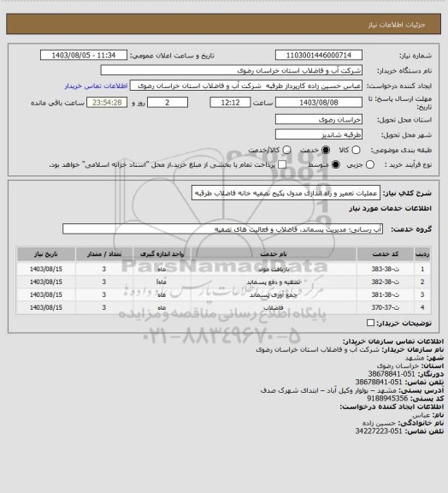Select the خدمت radio button
Screen dimensions: 448x493
point(326,150)
